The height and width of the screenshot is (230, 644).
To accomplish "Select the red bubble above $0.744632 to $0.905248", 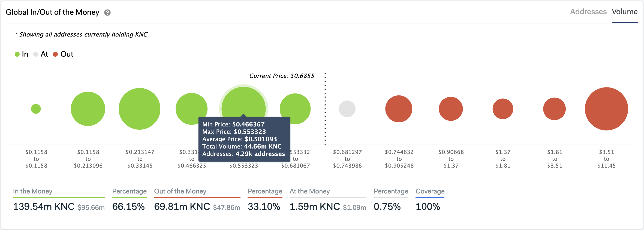I will 399,109.
